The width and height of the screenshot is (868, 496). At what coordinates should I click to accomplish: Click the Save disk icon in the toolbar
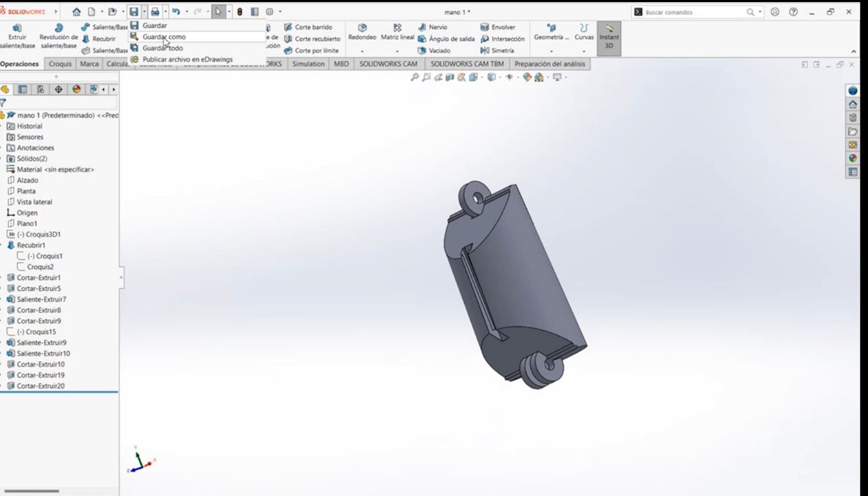pos(134,12)
